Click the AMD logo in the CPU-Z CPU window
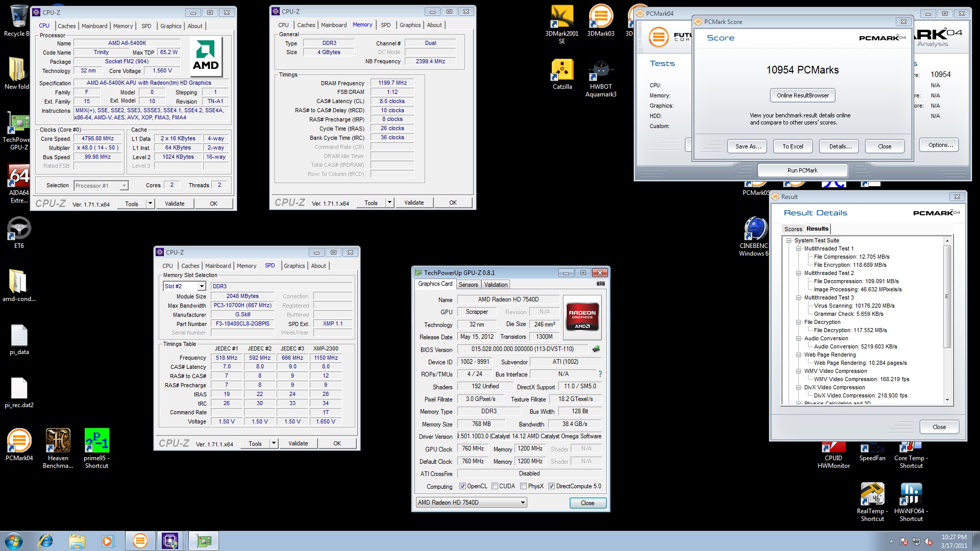 click(206, 56)
